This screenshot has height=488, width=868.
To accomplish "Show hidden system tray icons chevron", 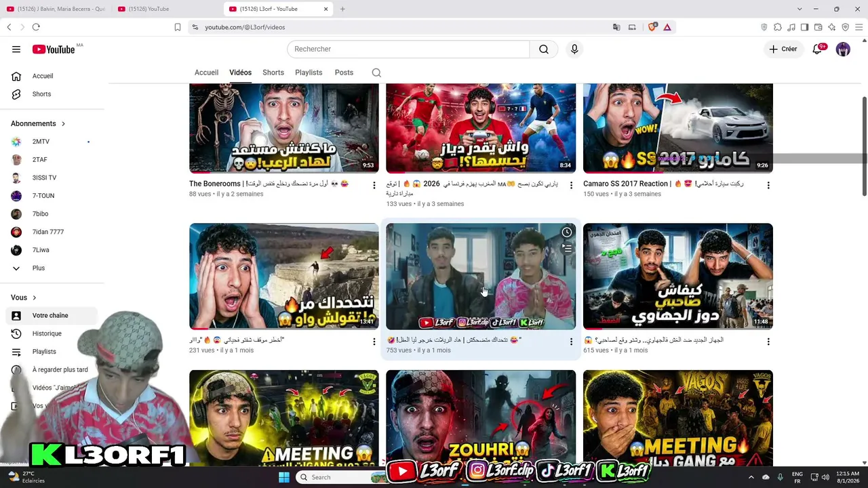I will pyautogui.click(x=751, y=477).
